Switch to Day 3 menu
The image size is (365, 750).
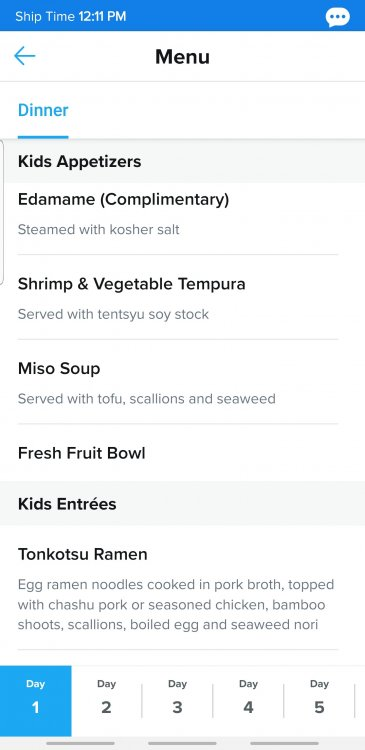pos(177,701)
